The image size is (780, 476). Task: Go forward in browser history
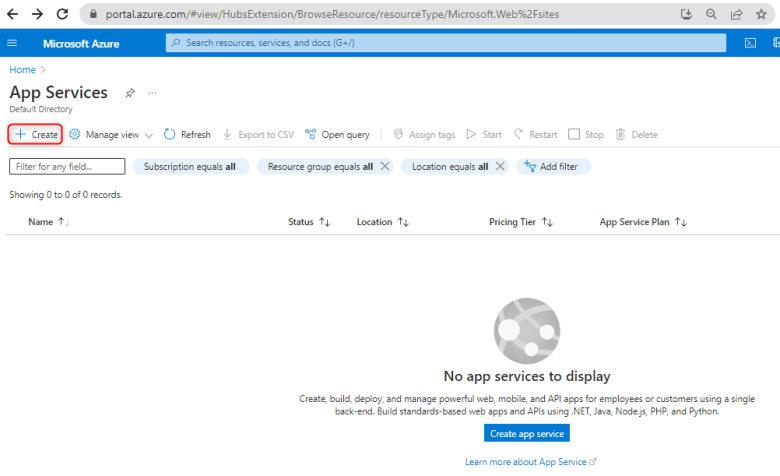coord(37,14)
